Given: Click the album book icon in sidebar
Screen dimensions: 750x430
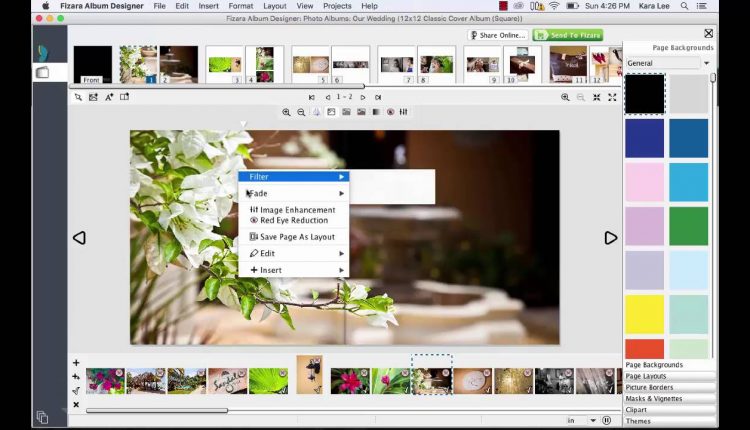Looking at the screenshot, I should [x=43, y=72].
